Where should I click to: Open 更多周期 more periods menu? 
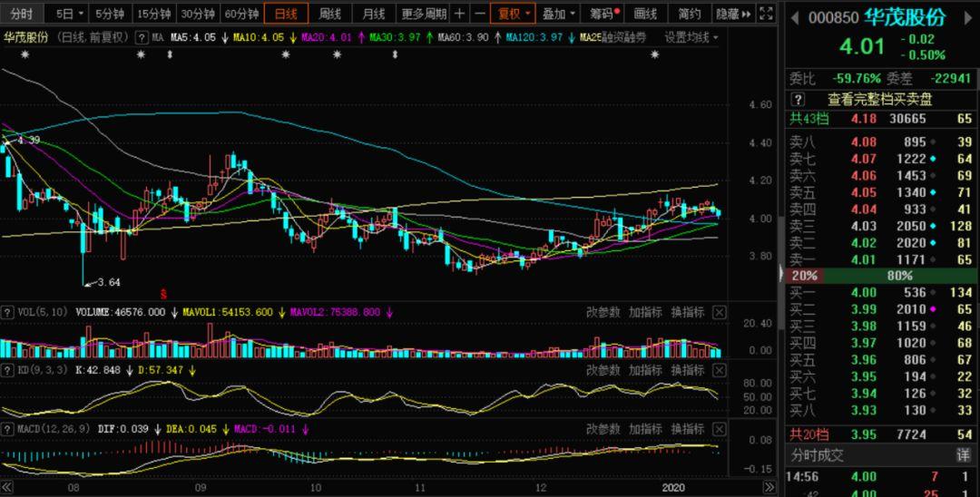coord(424,13)
